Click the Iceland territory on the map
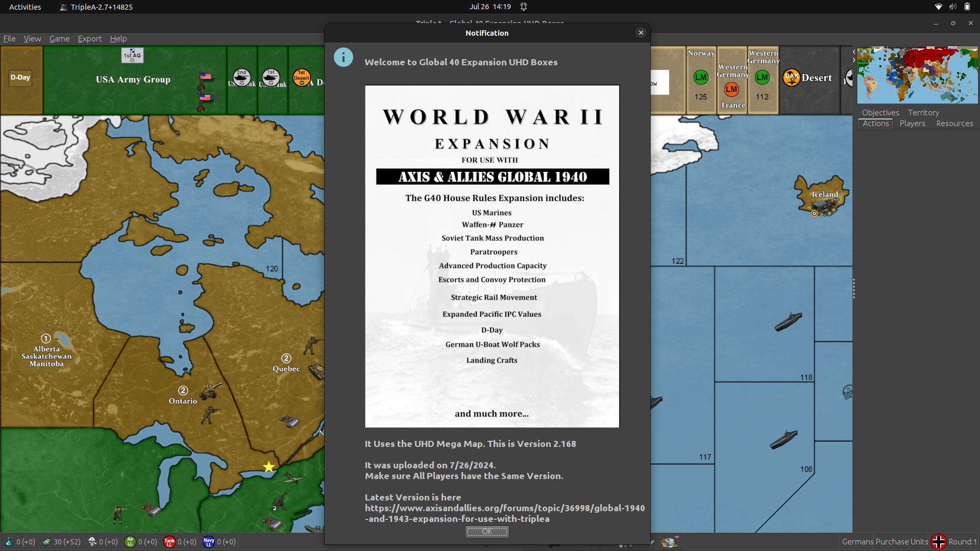Screen dimensions: 980x551 pos(822,196)
